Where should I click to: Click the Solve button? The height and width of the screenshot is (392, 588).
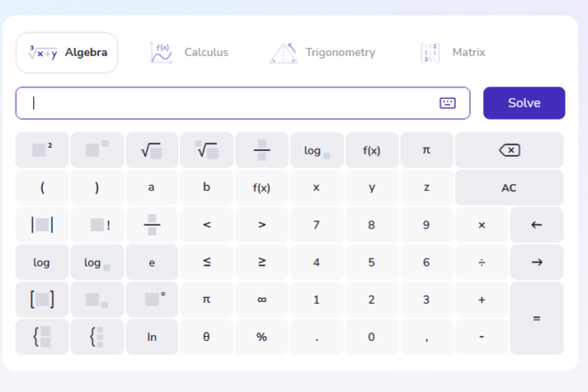click(x=523, y=103)
